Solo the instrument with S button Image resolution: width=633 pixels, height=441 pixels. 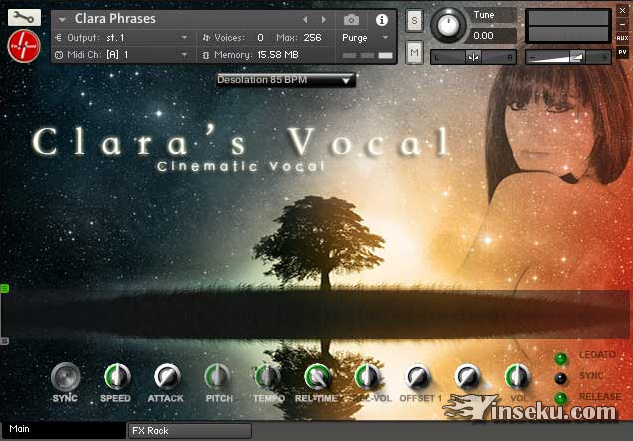pos(414,22)
